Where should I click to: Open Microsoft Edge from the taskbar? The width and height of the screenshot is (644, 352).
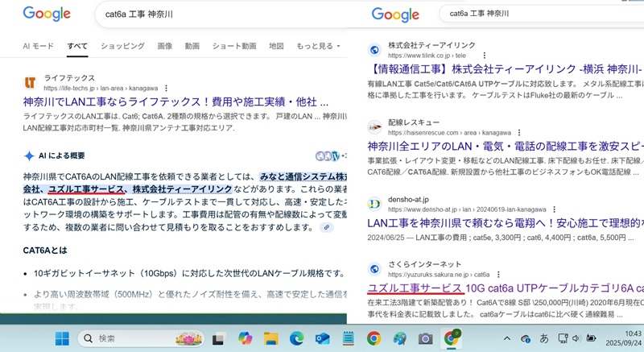tap(296, 338)
